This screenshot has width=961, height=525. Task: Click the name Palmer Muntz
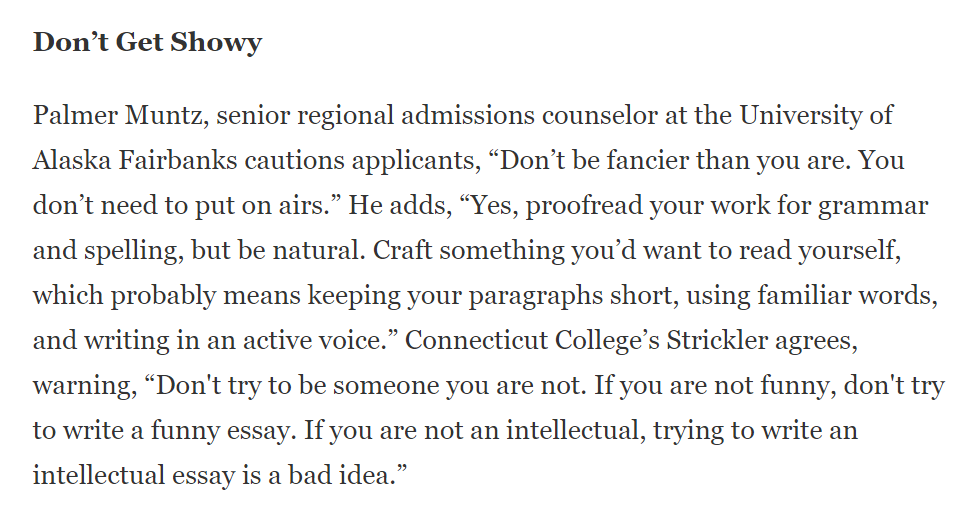pyautogui.click(x=118, y=116)
